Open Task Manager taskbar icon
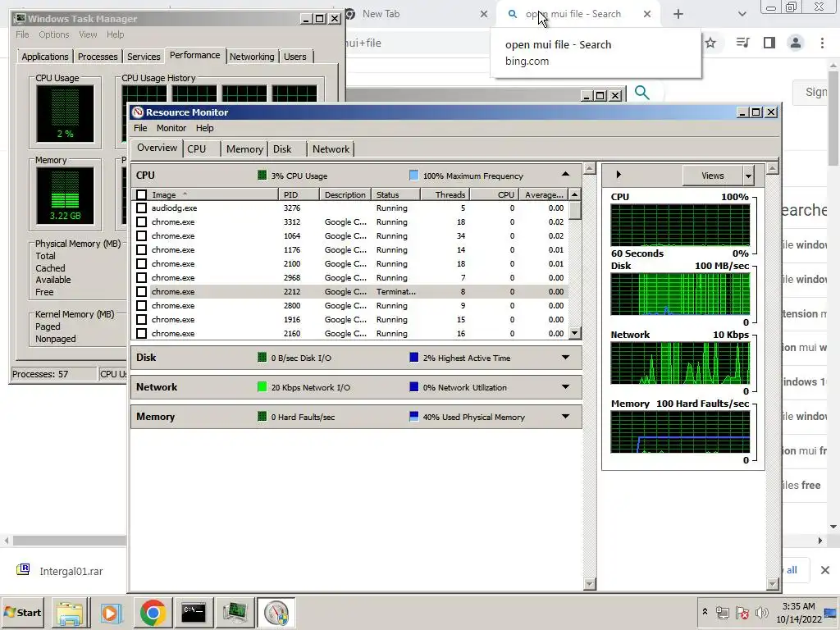The width and height of the screenshot is (840, 630). pyautogui.click(x=235, y=612)
